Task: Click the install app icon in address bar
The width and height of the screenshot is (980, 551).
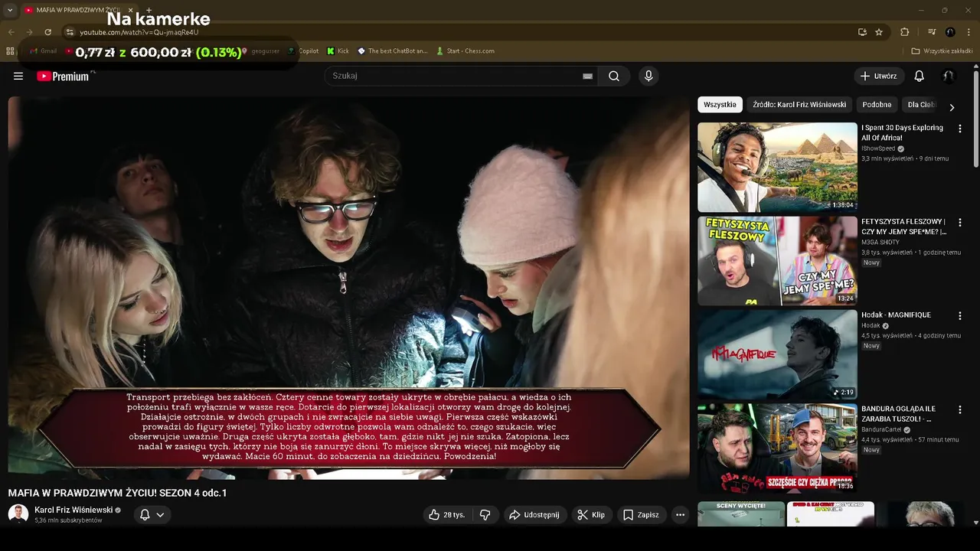Action: pos(862,32)
